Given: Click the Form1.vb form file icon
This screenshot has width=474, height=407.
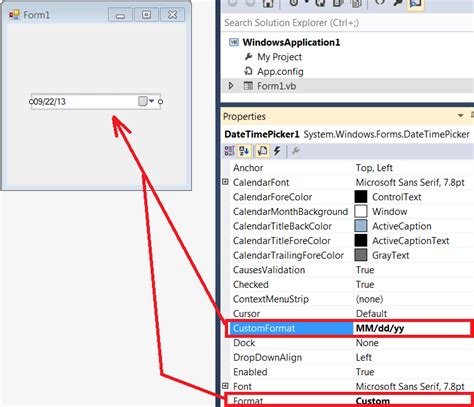Looking at the screenshot, I should point(248,86).
